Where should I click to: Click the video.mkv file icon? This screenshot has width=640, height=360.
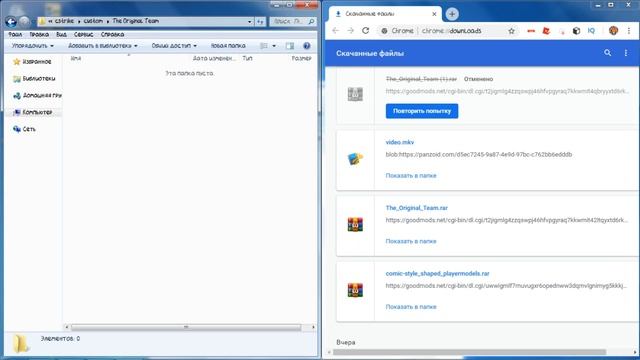pos(355,159)
